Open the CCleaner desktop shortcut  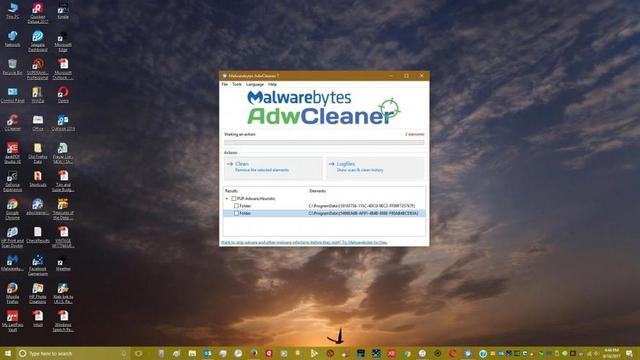pos(12,122)
